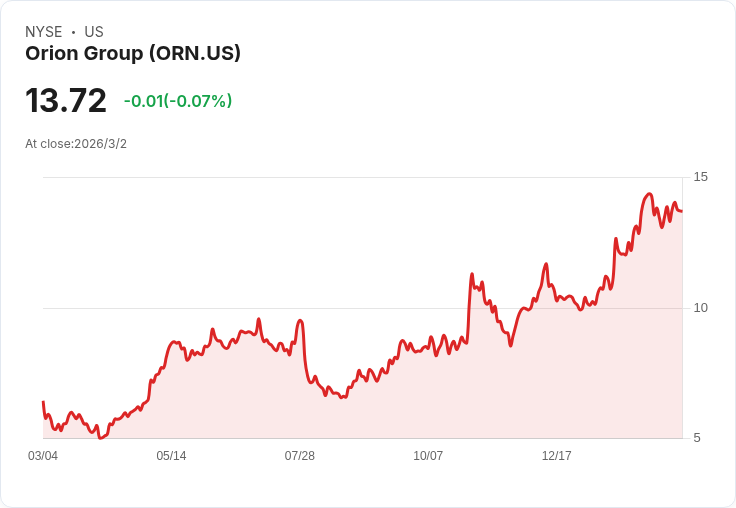736x508 pixels.
Task: Click the US market label
Action: point(94,32)
